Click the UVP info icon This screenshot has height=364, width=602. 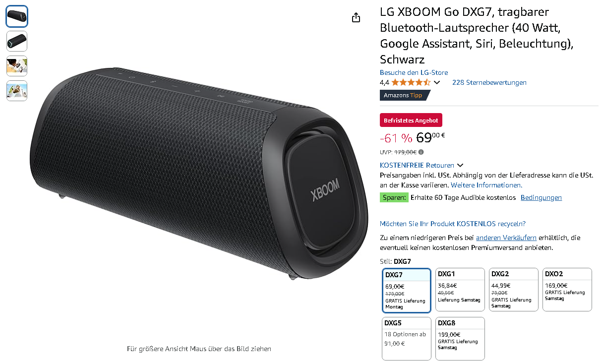coord(421,152)
